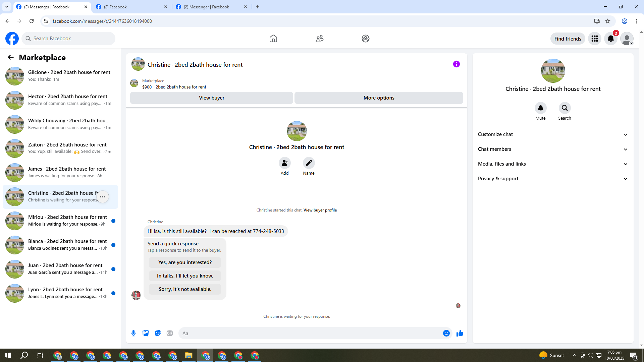Image resolution: width=644 pixels, height=362 pixels.
Task: Open the GIF picker icon
Action: tap(170, 333)
